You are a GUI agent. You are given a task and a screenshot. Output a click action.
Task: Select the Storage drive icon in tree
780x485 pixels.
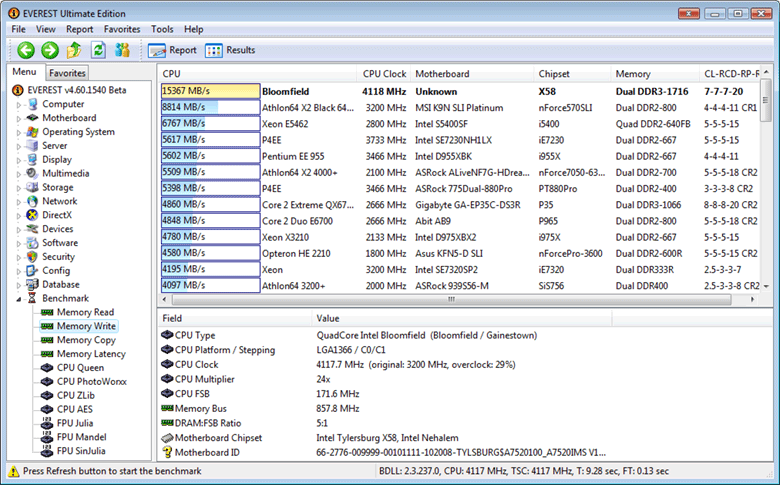[32, 188]
